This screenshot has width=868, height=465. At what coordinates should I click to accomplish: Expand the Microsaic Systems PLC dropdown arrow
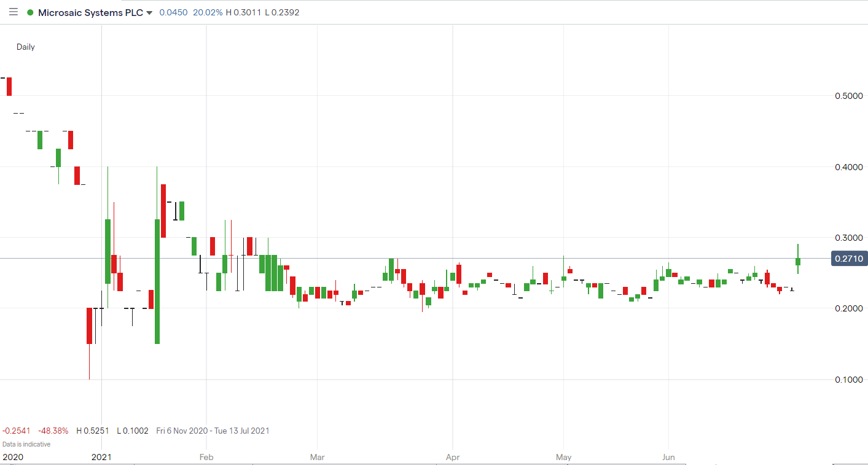149,13
